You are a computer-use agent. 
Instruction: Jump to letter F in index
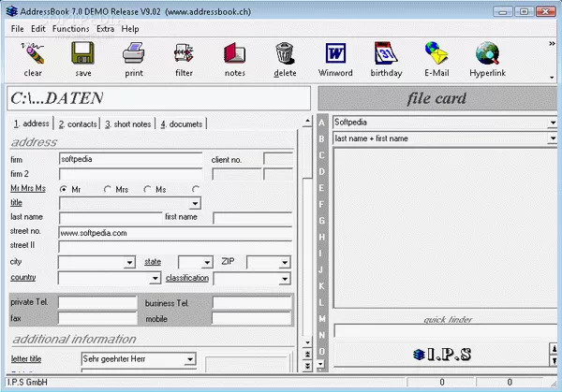point(321,204)
